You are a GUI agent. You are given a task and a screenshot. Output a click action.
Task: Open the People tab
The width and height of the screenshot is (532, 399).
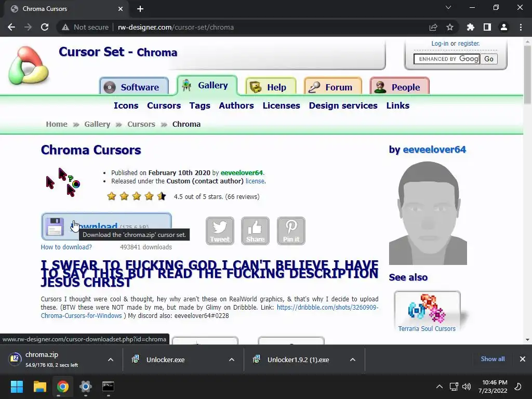[x=400, y=87]
